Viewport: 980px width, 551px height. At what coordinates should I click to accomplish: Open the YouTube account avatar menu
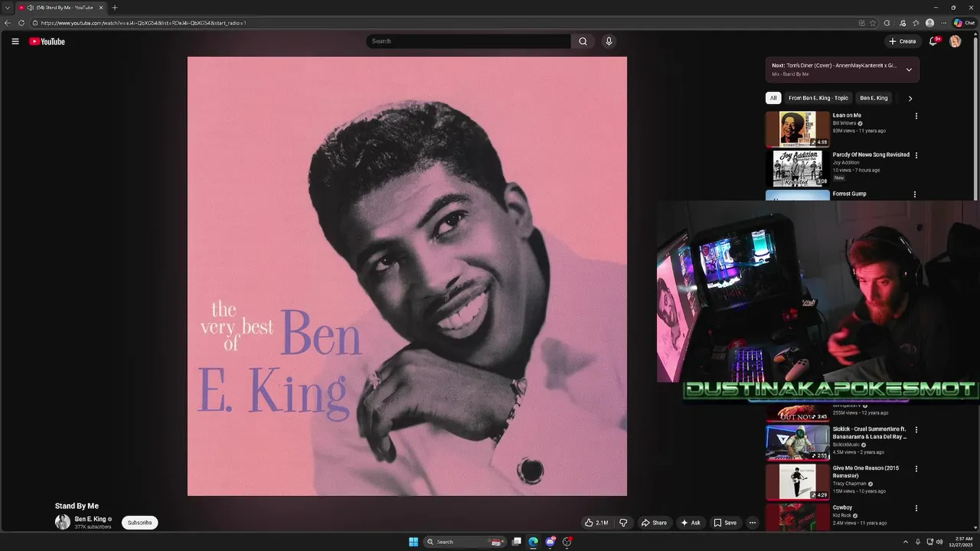955,41
